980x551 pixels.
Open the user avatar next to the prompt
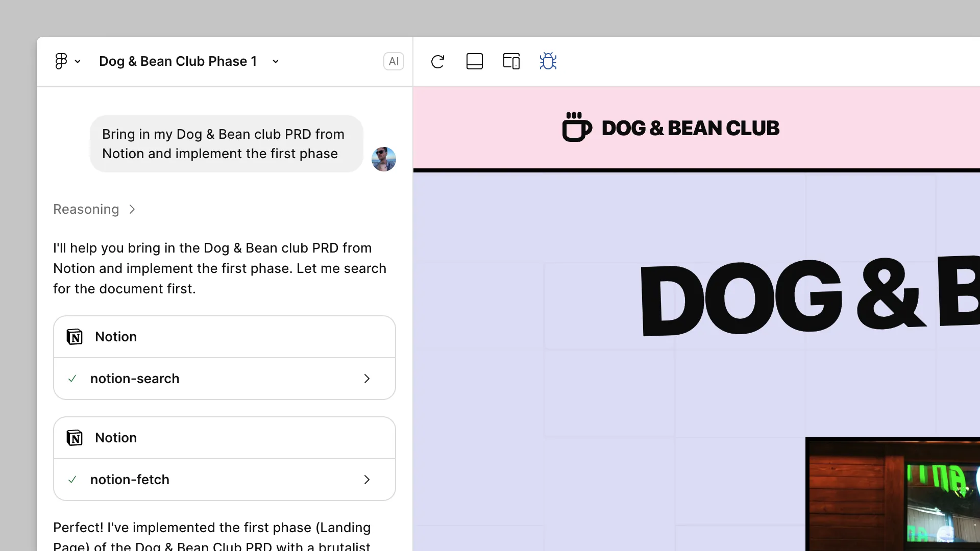[x=384, y=159]
